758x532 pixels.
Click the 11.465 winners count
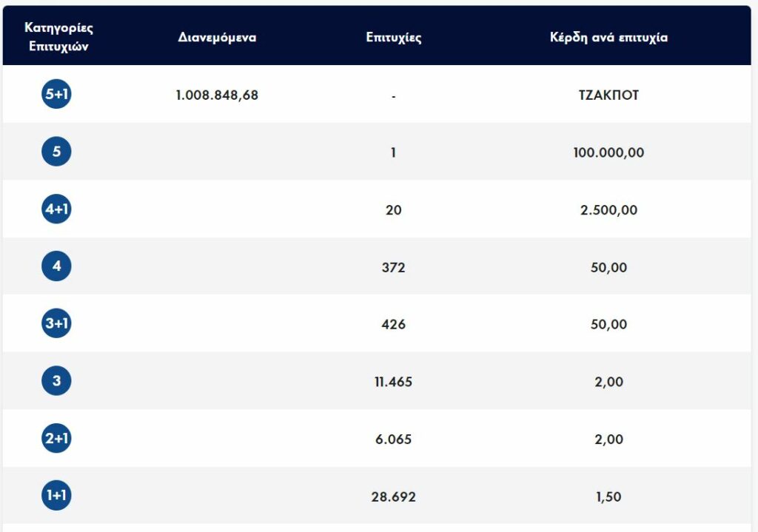coord(394,382)
